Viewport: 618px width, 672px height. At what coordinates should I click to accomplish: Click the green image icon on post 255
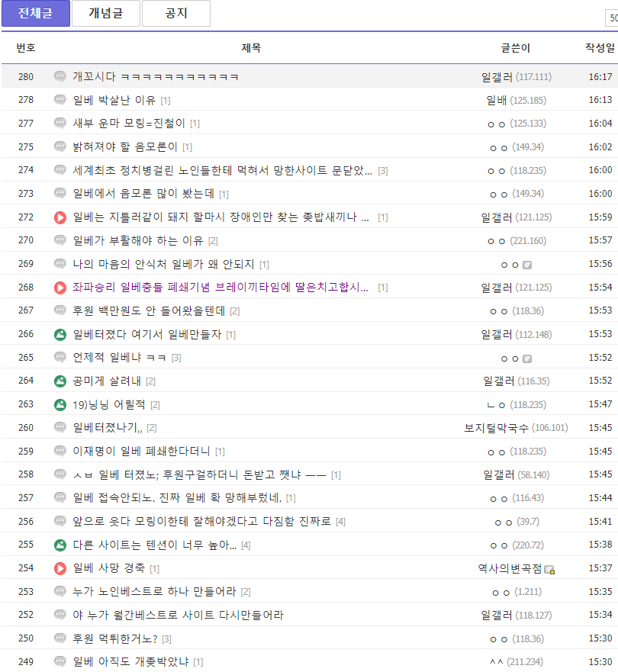[x=60, y=545]
